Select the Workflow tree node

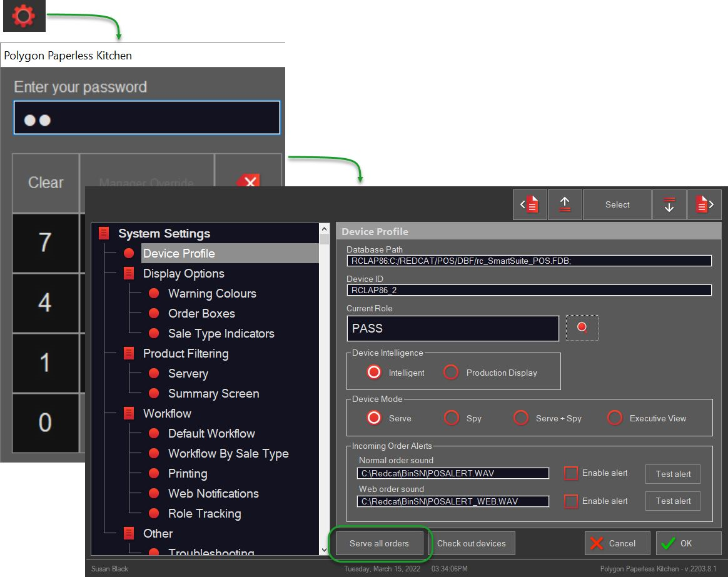pos(167,413)
